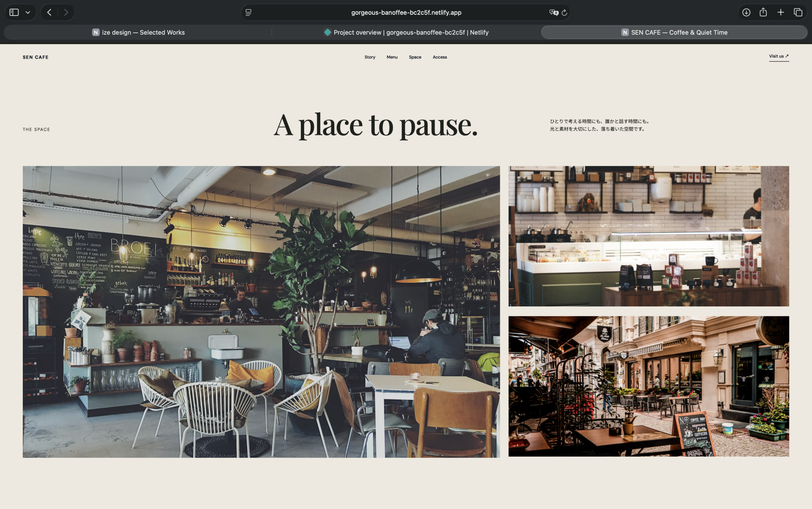812x509 pixels.
Task: Open the Menu nav link
Action: point(392,57)
